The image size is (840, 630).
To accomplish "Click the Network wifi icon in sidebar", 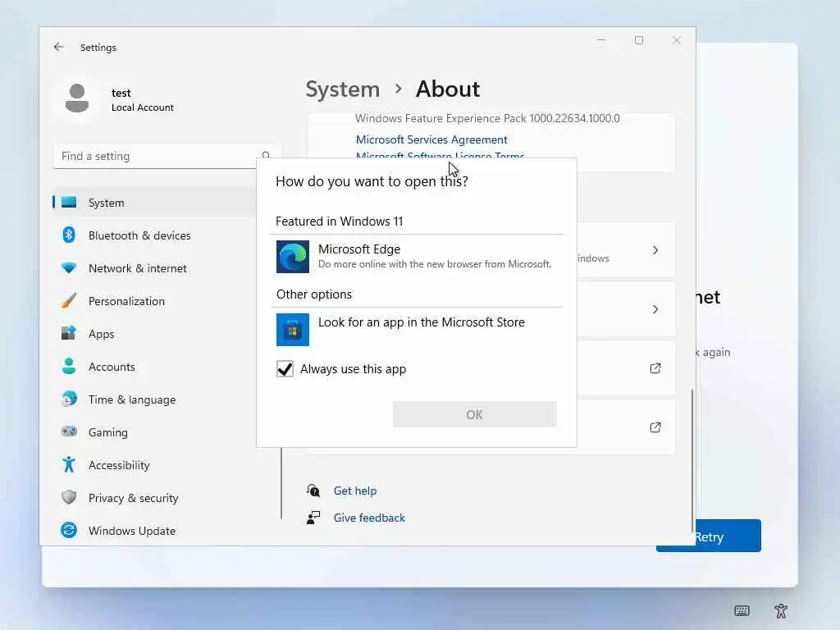I will (x=69, y=268).
